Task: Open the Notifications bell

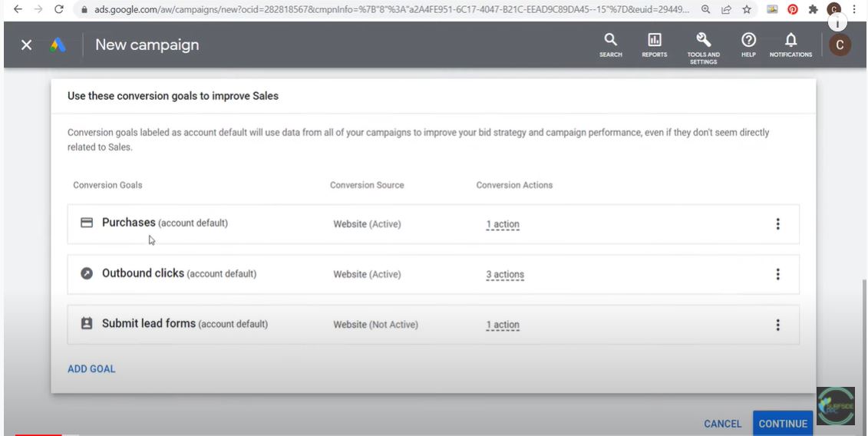Action: click(x=791, y=45)
